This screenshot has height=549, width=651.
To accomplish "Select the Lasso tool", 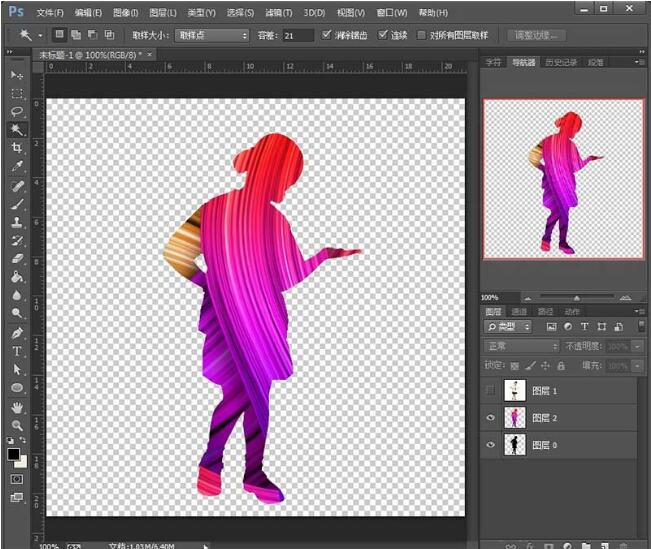I will [x=17, y=111].
